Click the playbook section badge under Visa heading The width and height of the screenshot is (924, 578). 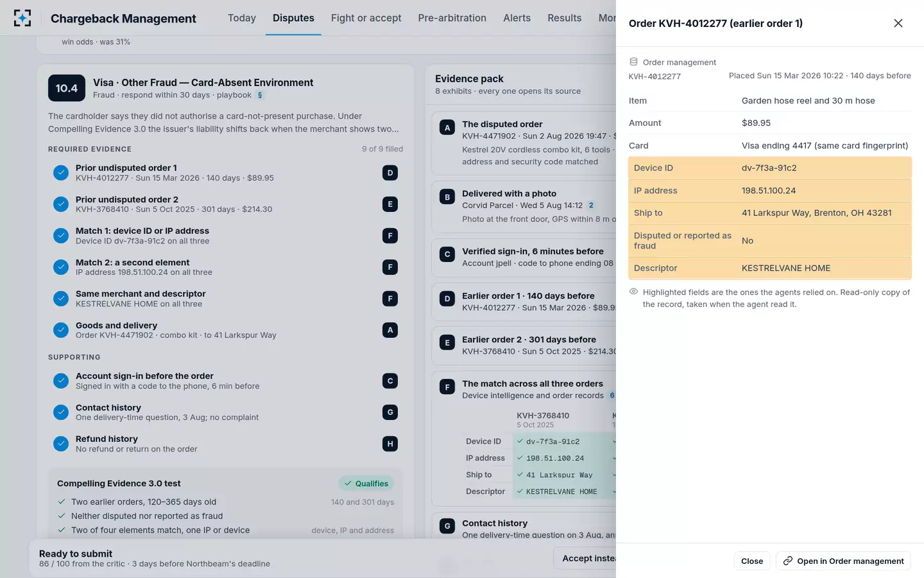click(260, 95)
